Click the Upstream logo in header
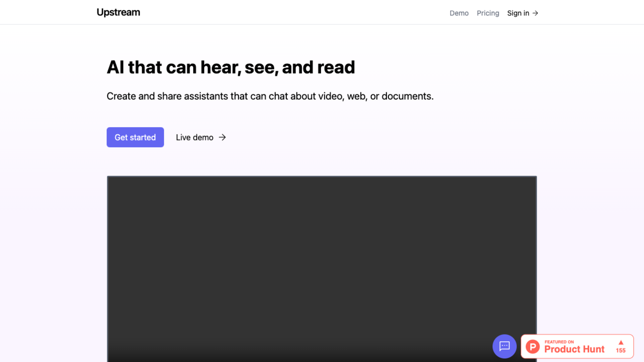Screen dimensions: 644x362 pos(118,12)
